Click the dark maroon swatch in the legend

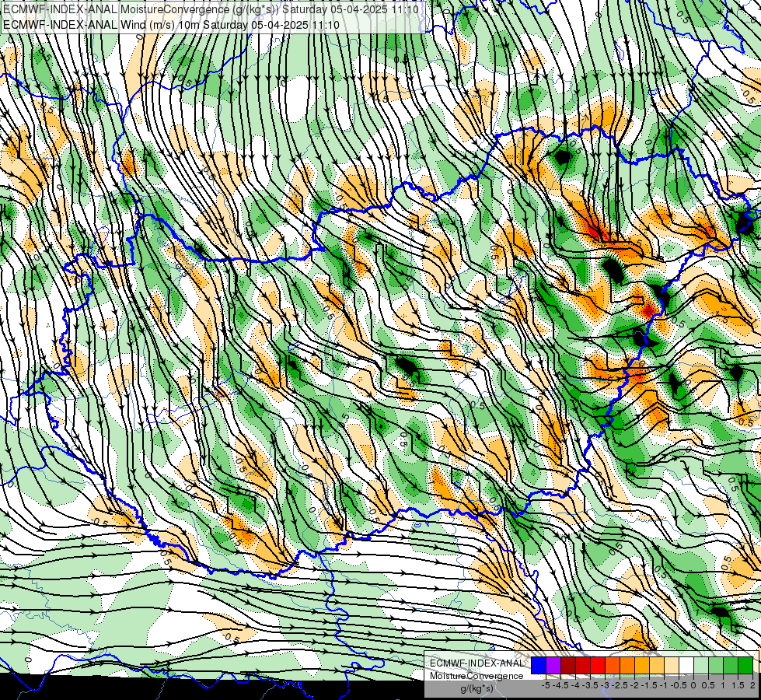(x=568, y=666)
